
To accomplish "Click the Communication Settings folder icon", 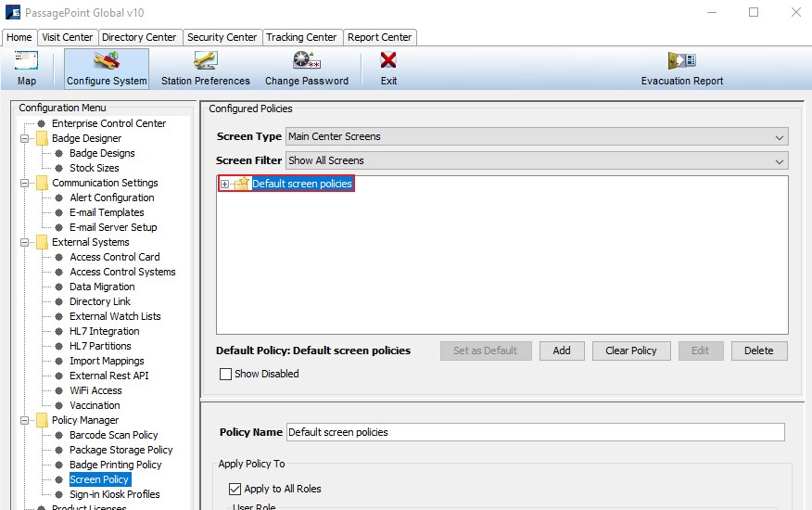I will point(42,183).
